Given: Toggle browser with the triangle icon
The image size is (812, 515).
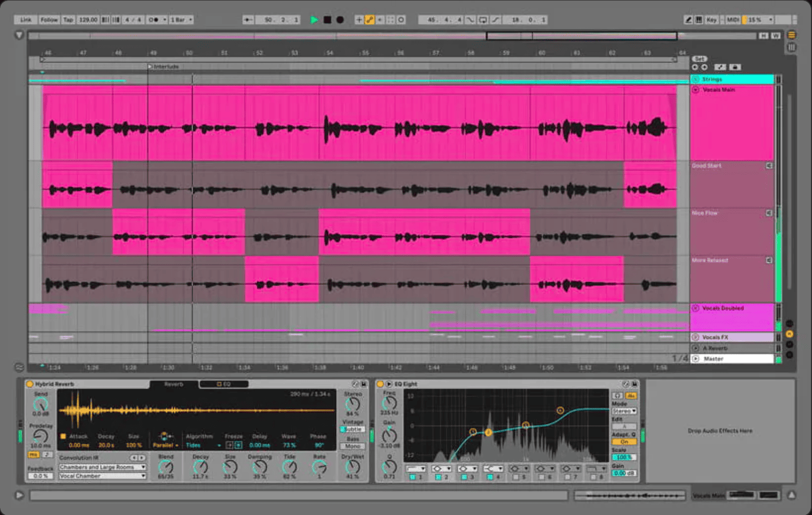Looking at the screenshot, I should tap(19, 35).
